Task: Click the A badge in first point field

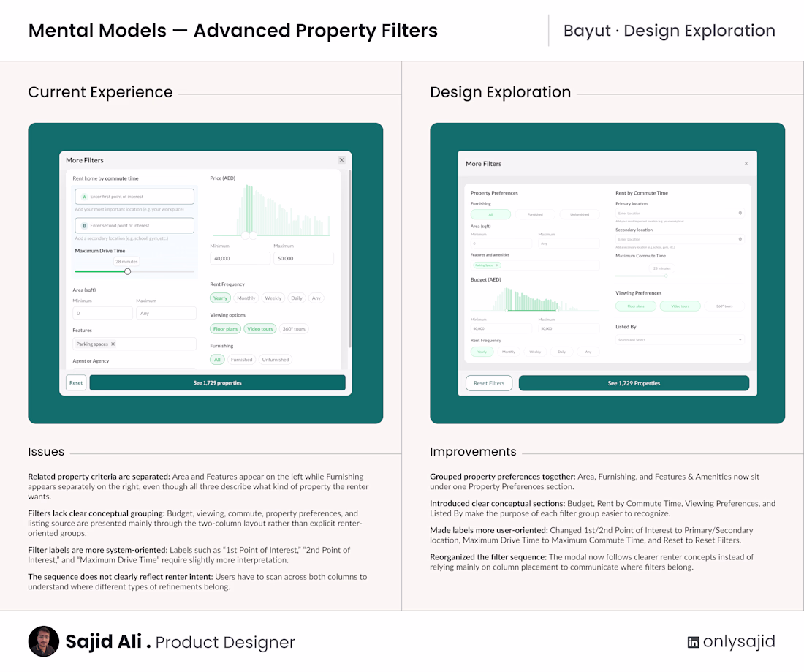Action: [x=85, y=197]
